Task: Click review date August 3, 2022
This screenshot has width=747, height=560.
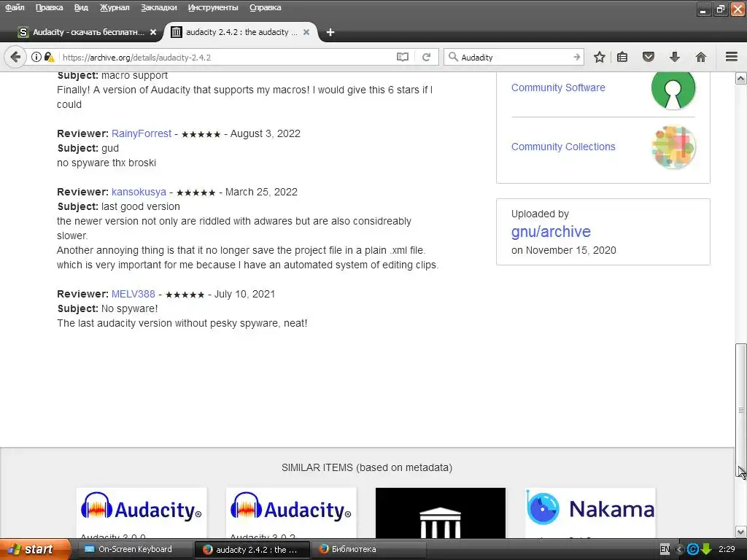Action: pos(266,133)
